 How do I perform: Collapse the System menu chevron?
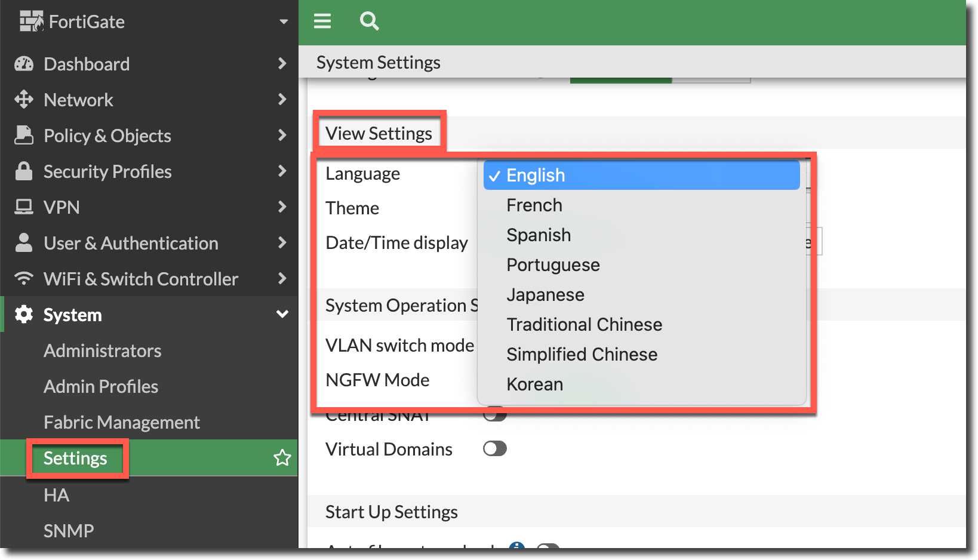[x=282, y=315]
